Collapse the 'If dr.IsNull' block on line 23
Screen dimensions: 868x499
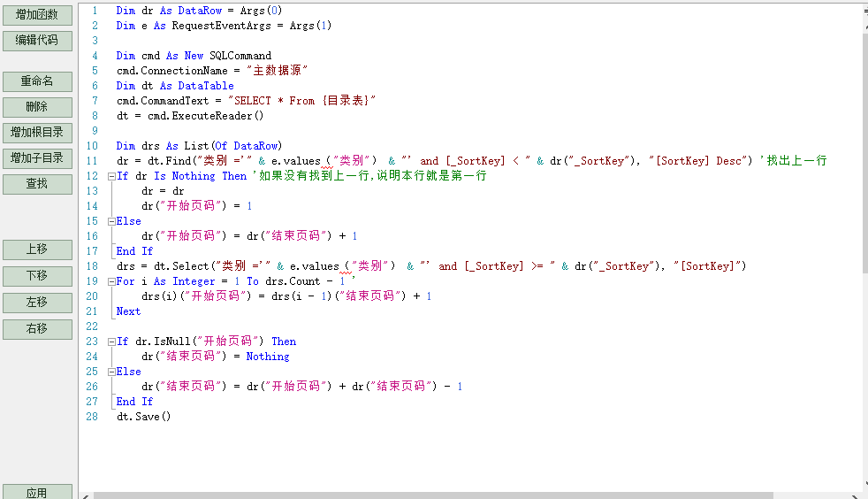[x=111, y=342]
